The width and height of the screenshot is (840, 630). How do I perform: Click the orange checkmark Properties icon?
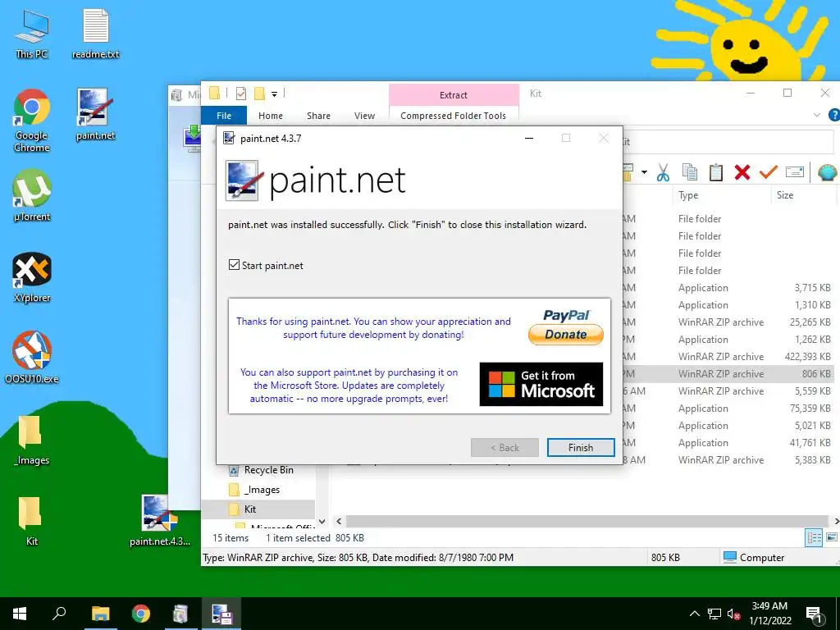pyautogui.click(x=768, y=172)
